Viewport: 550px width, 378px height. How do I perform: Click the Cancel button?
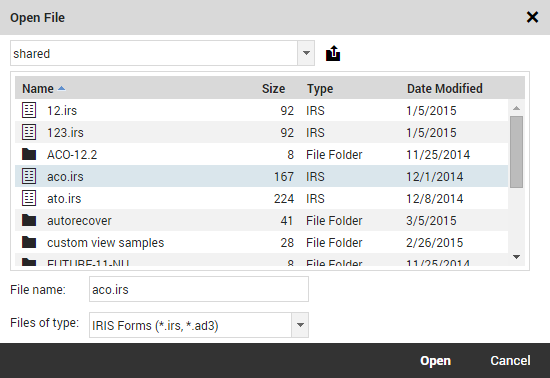[510, 360]
